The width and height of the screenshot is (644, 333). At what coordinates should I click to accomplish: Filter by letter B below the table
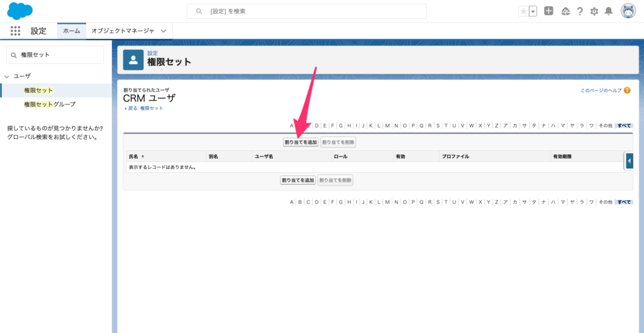pos(300,202)
